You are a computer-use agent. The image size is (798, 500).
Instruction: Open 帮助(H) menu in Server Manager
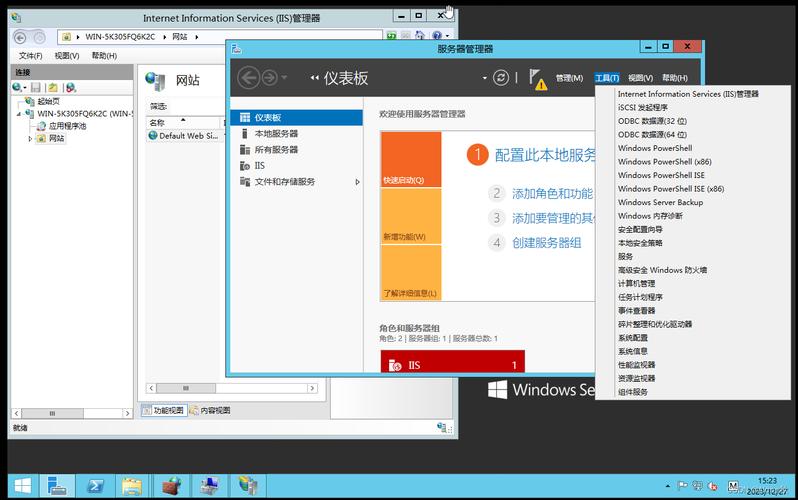pos(675,78)
